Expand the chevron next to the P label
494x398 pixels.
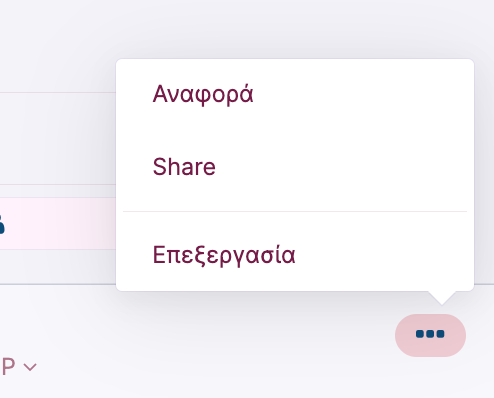[30, 367]
